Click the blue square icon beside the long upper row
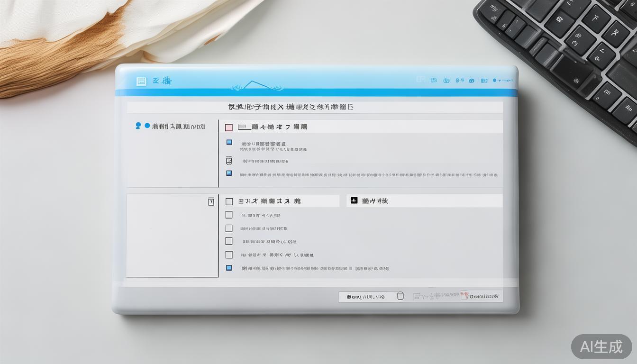 [x=229, y=174]
